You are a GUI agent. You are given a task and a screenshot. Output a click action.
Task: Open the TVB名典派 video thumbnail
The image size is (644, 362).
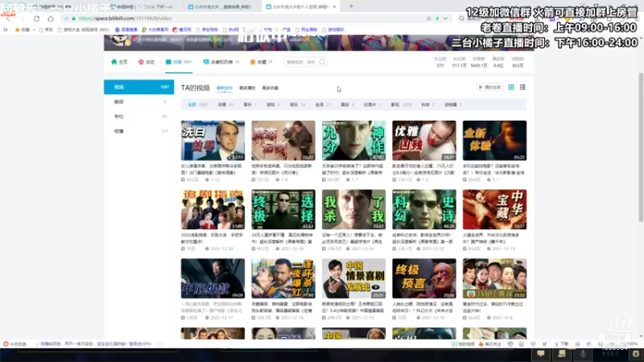pyautogui.click(x=494, y=278)
